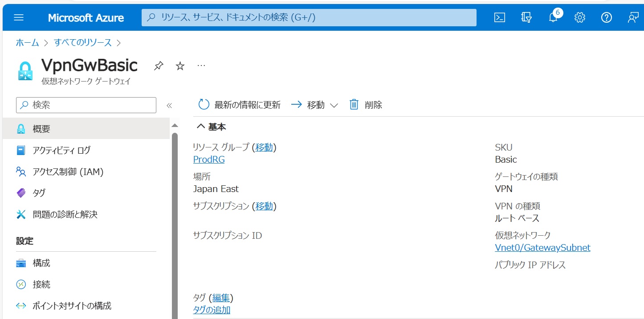The width and height of the screenshot is (644, 319).
Task: Click the SKU value Basic
Action: 506,159
